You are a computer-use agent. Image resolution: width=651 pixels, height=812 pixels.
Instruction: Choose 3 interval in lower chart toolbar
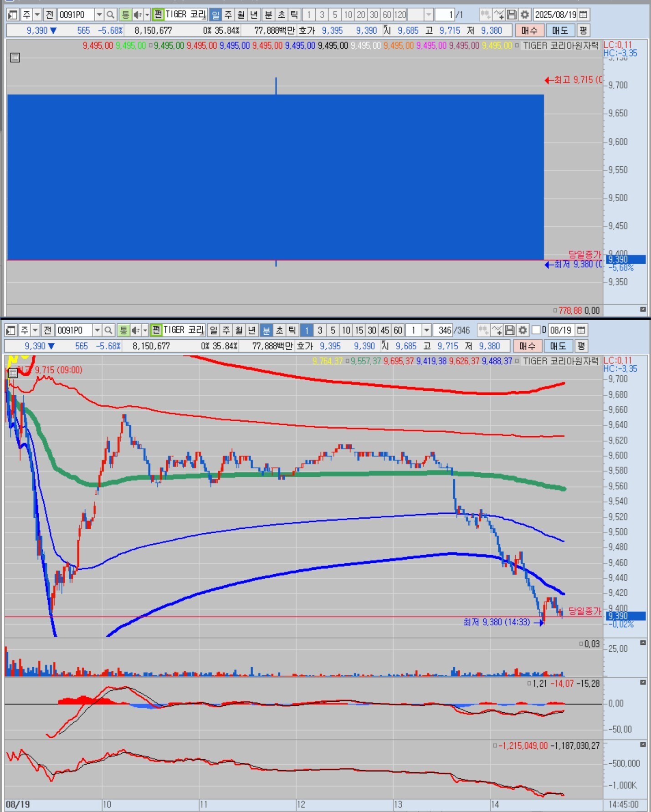[320, 330]
